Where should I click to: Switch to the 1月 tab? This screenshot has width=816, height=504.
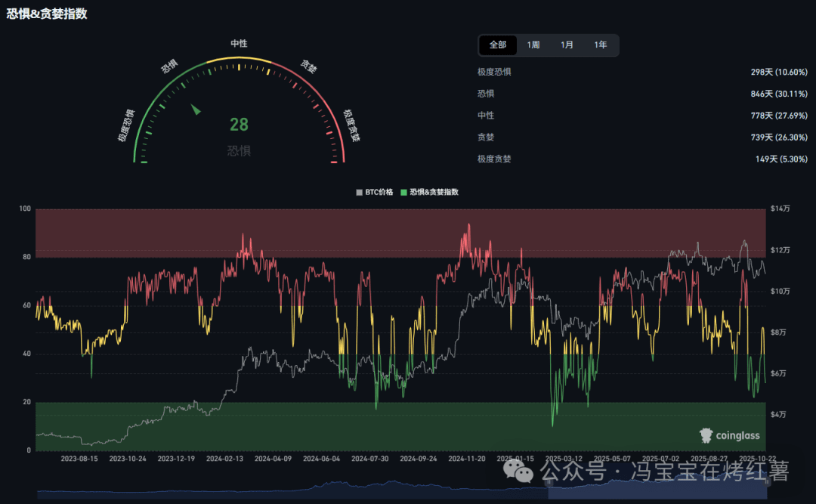pyautogui.click(x=567, y=45)
